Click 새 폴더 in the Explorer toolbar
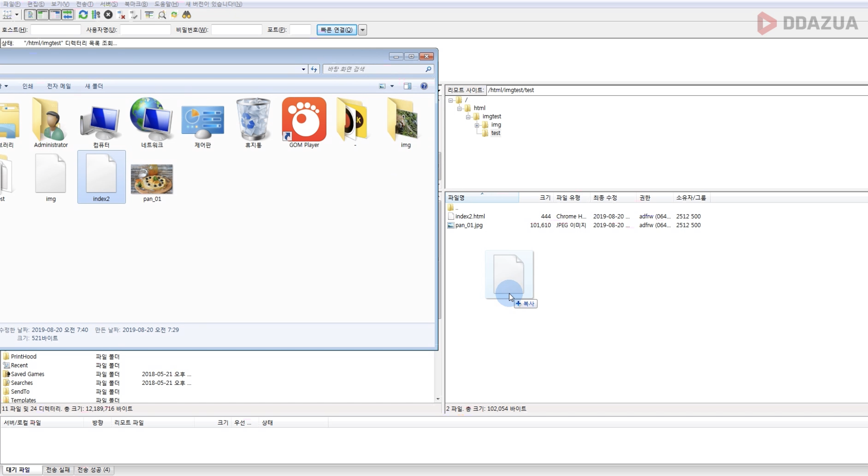This screenshot has height=476, width=868. coord(94,86)
